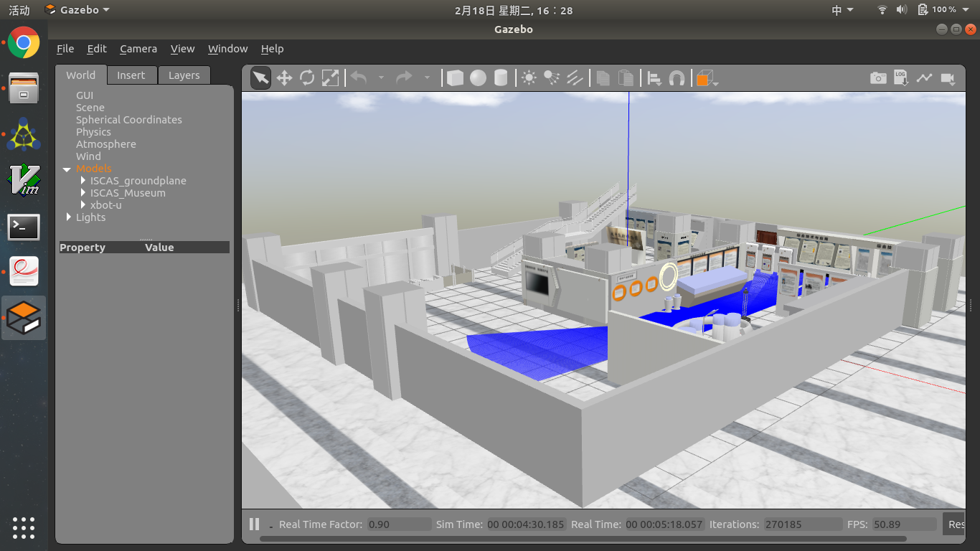
Task: Select the ISCAS_Museum model
Action: click(x=128, y=193)
